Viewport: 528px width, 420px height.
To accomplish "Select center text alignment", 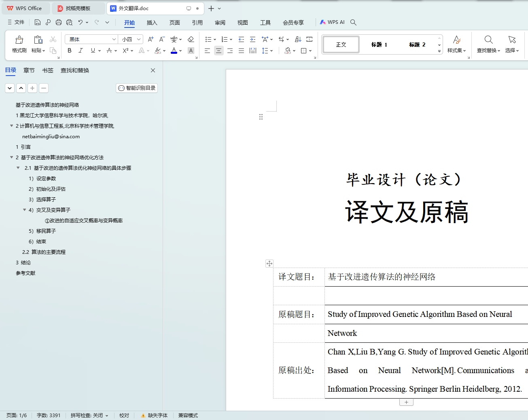I will (x=218, y=51).
